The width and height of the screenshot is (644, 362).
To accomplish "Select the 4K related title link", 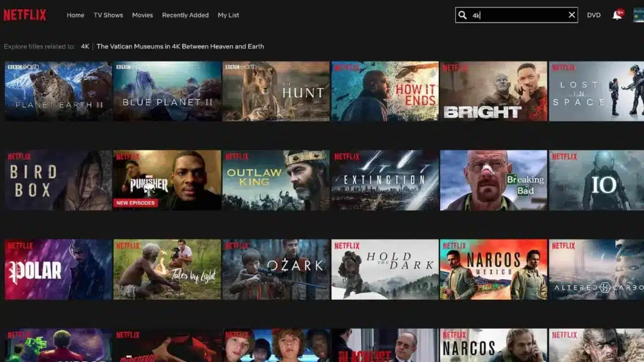I will 85,47.
